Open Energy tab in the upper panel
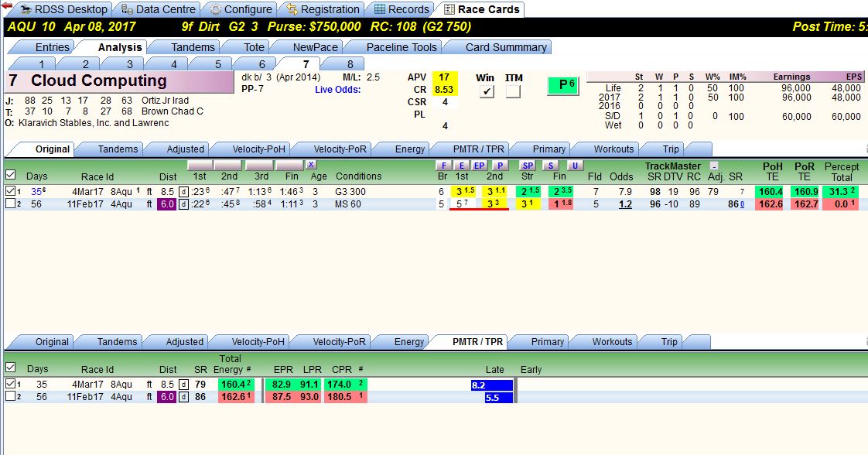This screenshot has height=455, width=868. click(410, 149)
